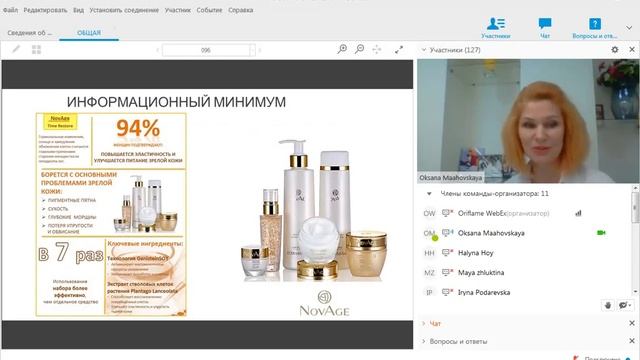Click the IP avatar of Iryna Podarevska
Viewport: 640px width, 360px height.
point(429,292)
